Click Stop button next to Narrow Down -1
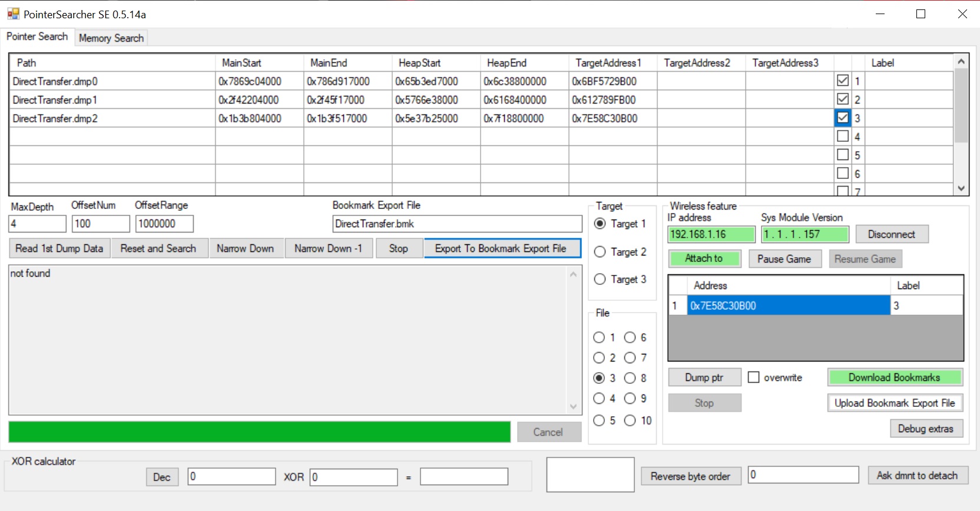 [399, 248]
